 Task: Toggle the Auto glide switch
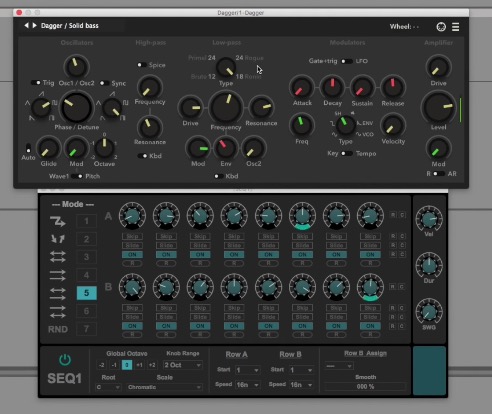click(28, 148)
